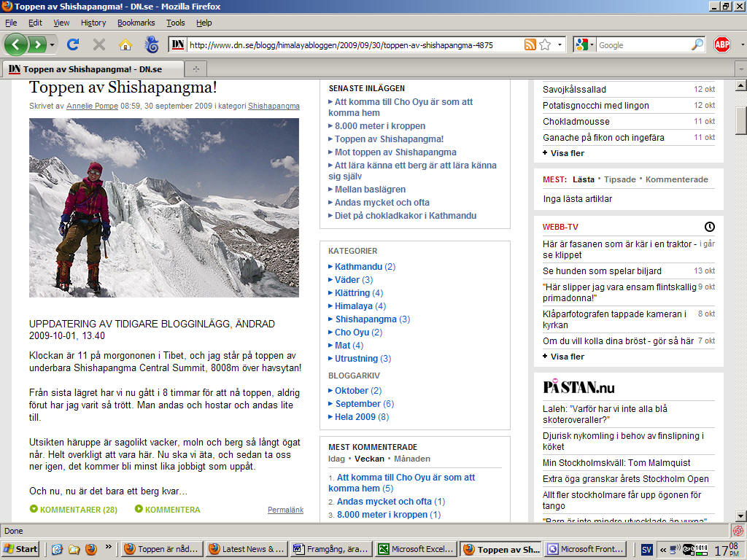Expand Visa fer under the recipes list
The height and width of the screenshot is (560, 747).
[x=563, y=153]
